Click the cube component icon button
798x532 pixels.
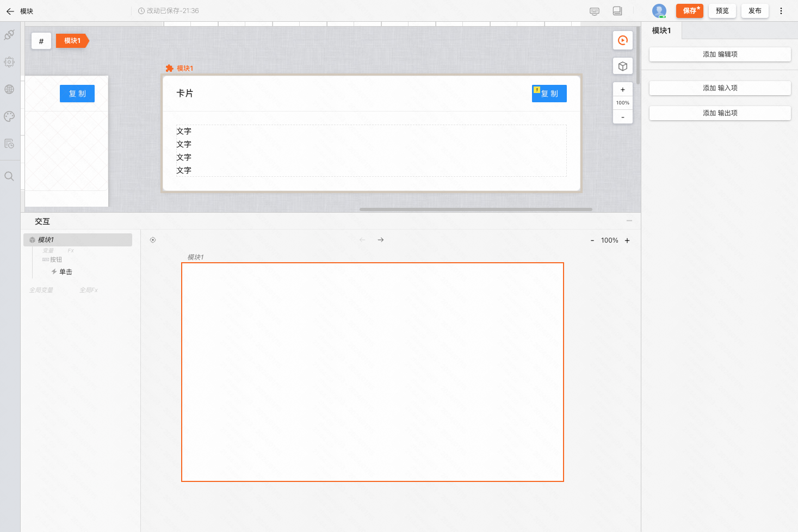tap(623, 66)
